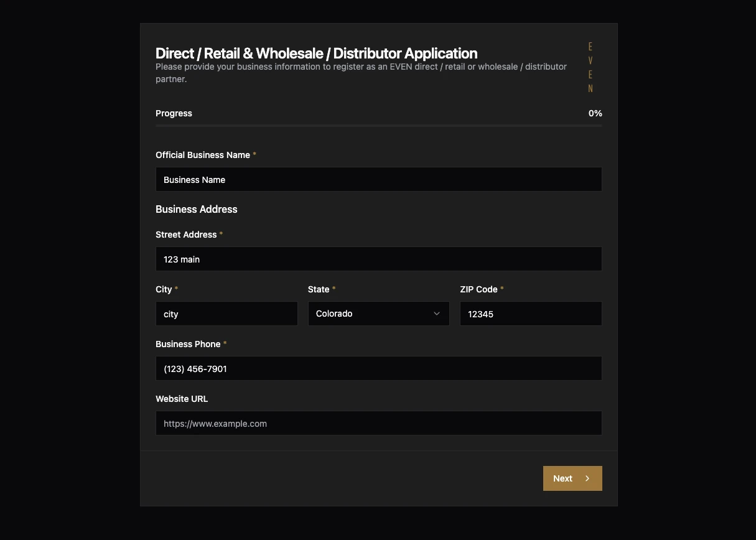The image size is (756, 540).
Task: Click the Official Business Name label
Action: click(203, 155)
